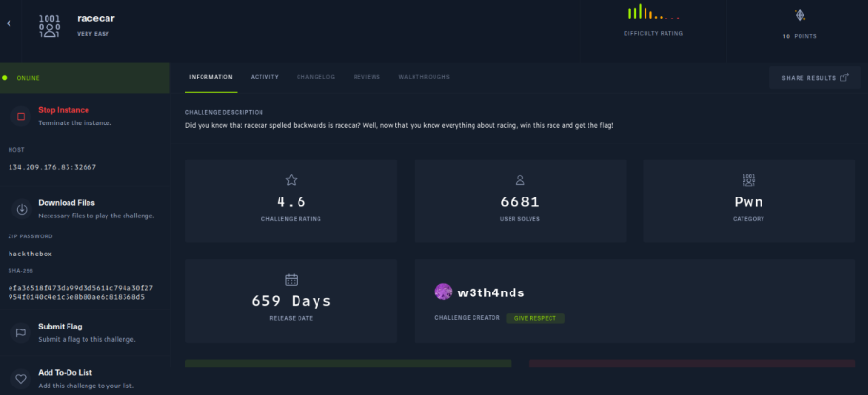The image size is (868, 395).
Task: Click the difficulty rating bar chart
Action: point(652,13)
